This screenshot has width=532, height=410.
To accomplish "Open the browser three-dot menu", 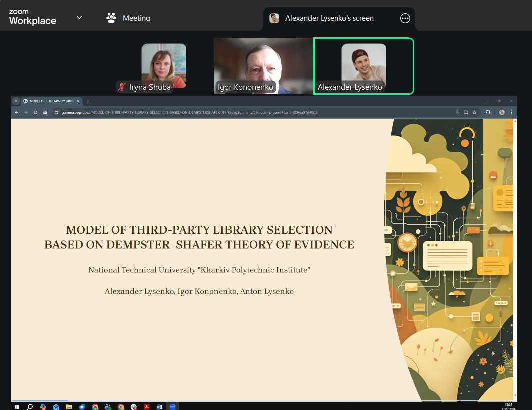I will (511, 112).
